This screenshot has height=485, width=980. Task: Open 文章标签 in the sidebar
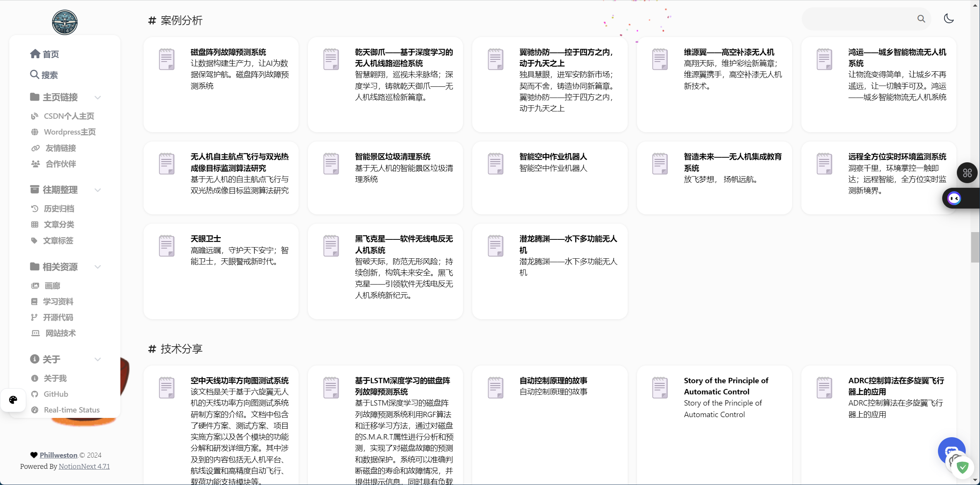coord(58,241)
